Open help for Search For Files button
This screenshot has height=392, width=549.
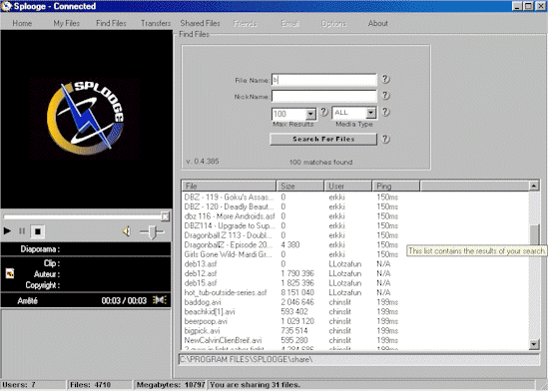(x=385, y=139)
